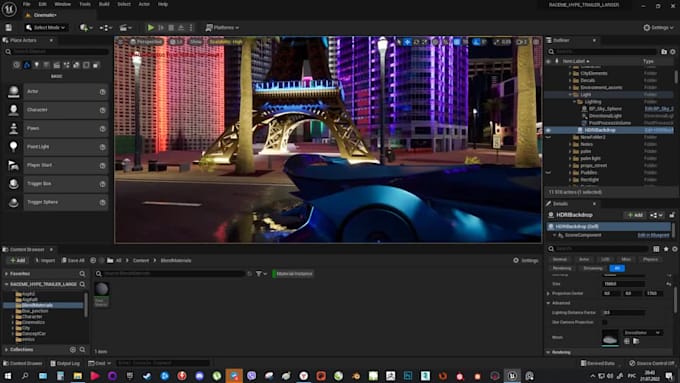Image resolution: width=680 pixels, height=383 pixels.
Task: Open the Content Browser filter dropdown
Action: point(261,274)
